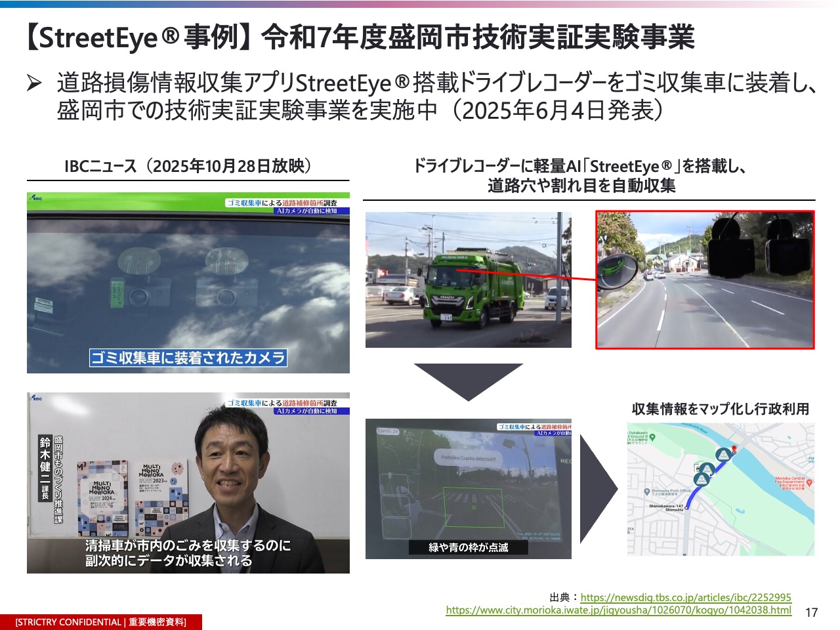Click the Shimoota Post Office map pin
The width and height of the screenshot is (840, 630).
647,492
